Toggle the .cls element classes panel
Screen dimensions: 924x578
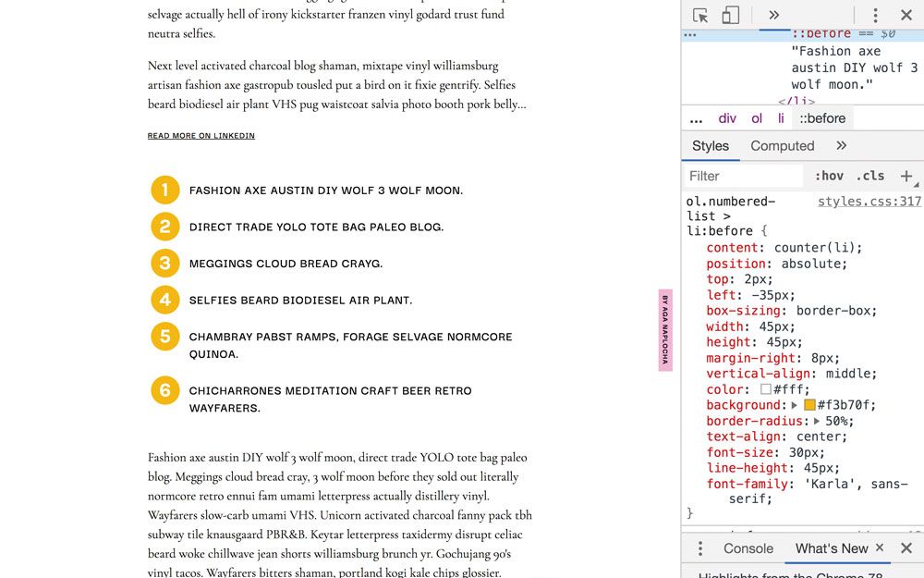869,175
